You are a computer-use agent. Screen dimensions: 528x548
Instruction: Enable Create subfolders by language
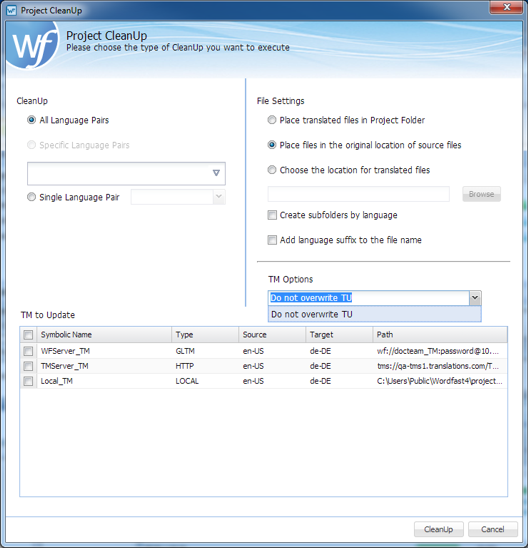[272, 215]
